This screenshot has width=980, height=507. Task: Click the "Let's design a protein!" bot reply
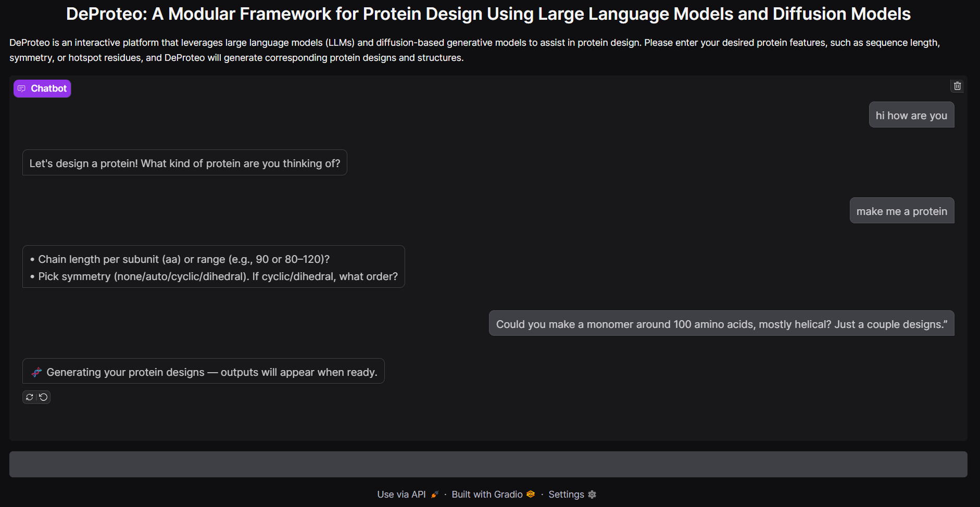tap(184, 163)
